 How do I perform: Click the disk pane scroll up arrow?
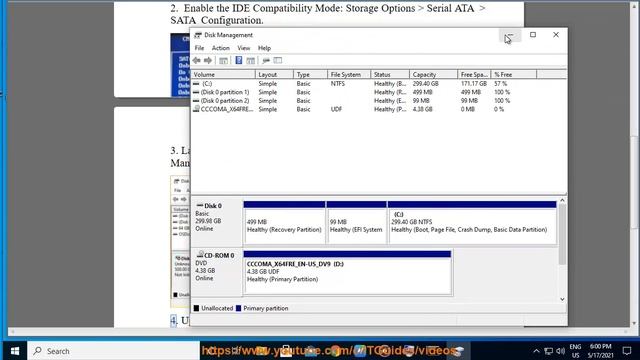(x=562, y=200)
